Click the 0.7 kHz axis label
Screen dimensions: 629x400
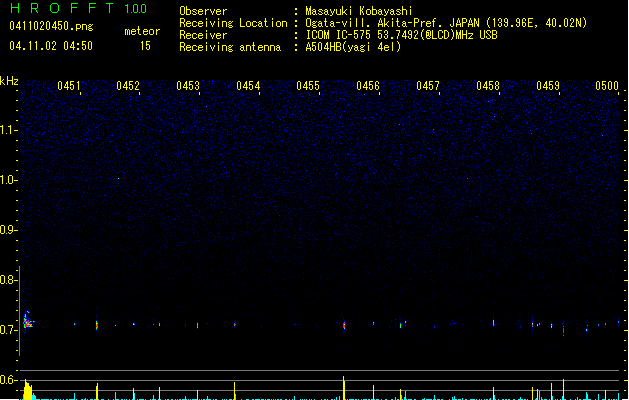tap(9, 330)
